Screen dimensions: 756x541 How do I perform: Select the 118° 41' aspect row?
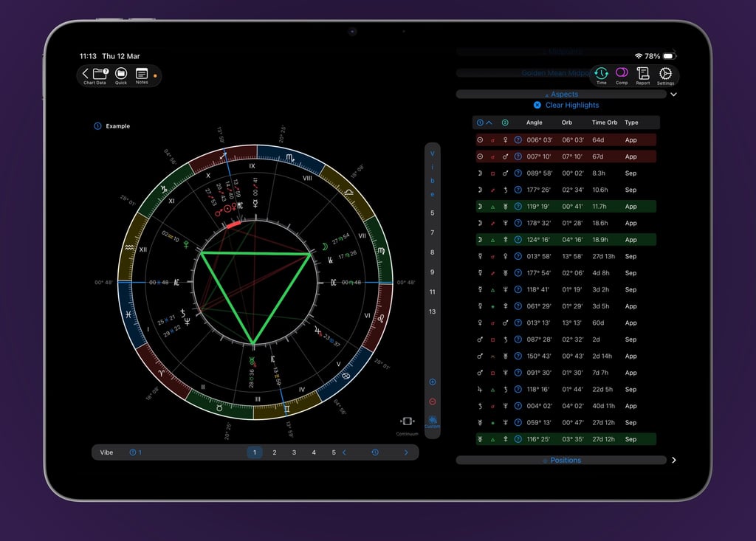(x=566, y=290)
